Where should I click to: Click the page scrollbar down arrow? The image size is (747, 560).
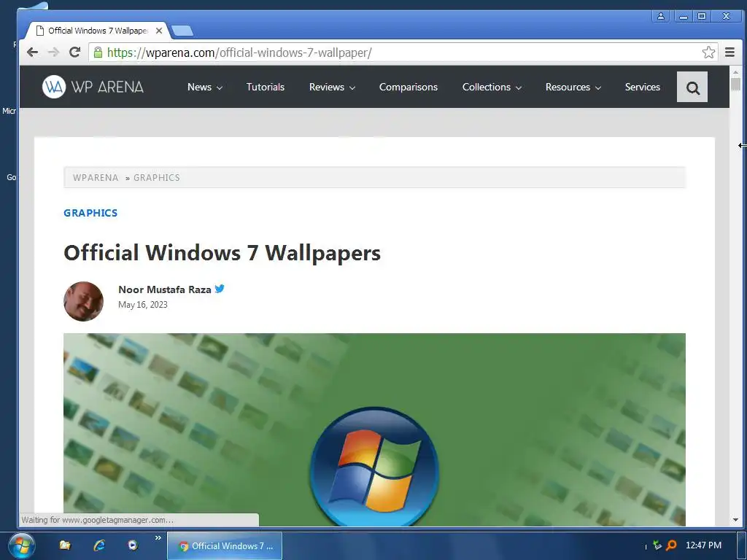(x=735, y=520)
